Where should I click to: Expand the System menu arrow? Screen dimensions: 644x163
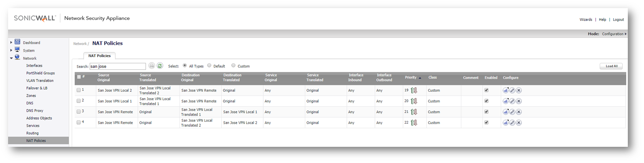(x=11, y=50)
